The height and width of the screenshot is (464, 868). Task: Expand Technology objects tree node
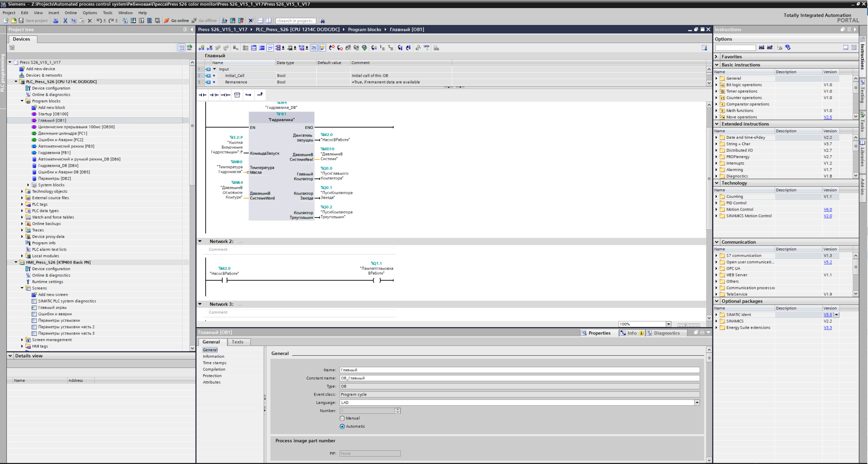pos(22,191)
